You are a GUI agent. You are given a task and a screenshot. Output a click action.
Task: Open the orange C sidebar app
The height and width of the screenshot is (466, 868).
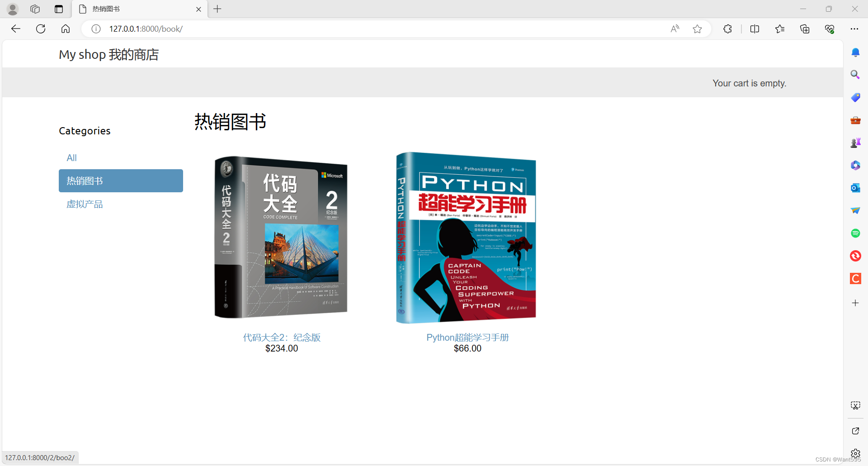(x=855, y=278)
